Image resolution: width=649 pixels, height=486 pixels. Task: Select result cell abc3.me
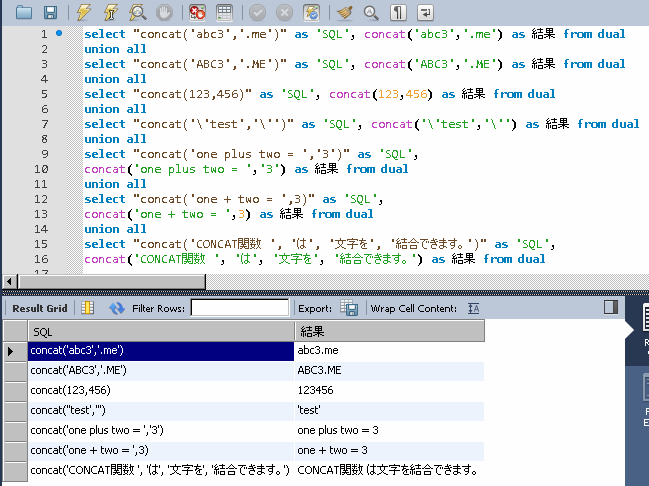point(389,351)
